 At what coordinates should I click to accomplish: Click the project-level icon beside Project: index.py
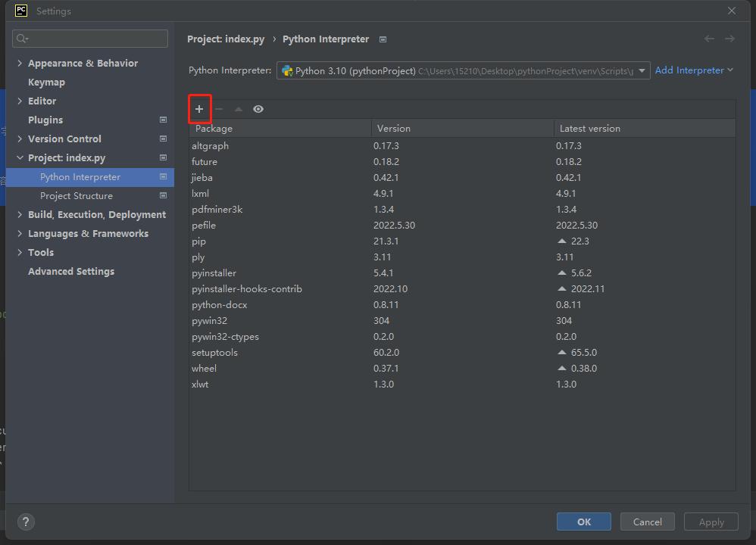tap(163, 157)
